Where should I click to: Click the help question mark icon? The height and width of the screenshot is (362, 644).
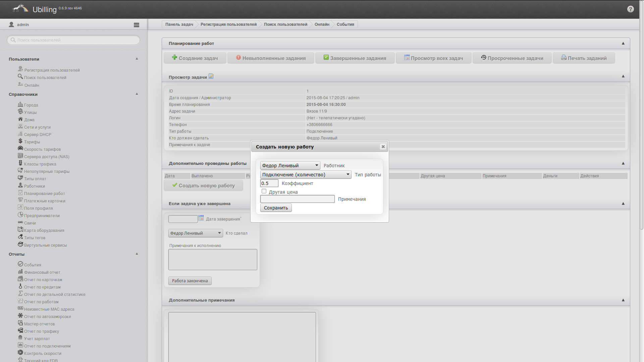pyautogui.click(x=630, y=9)
